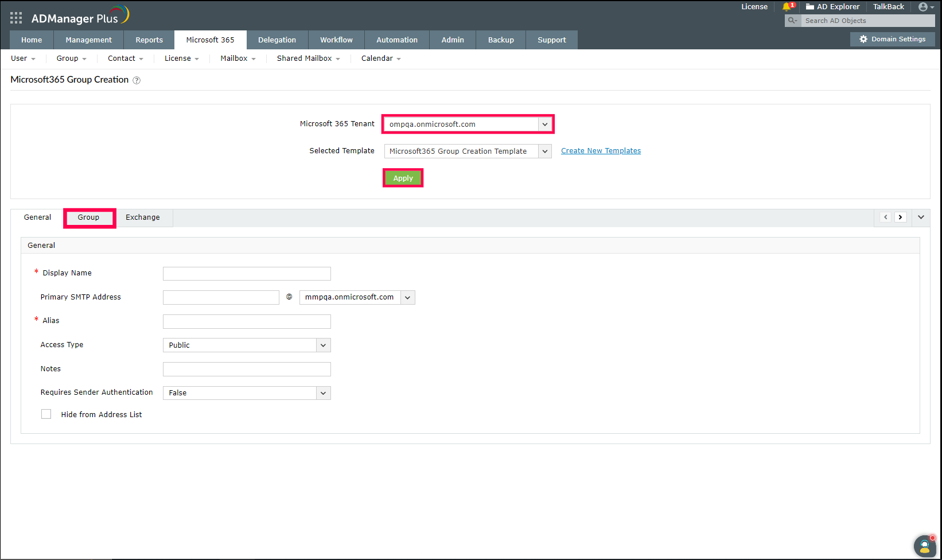This screenshot has width=942, height=560.
Task: Open the Workflow tab
Action: coord(337,40)
